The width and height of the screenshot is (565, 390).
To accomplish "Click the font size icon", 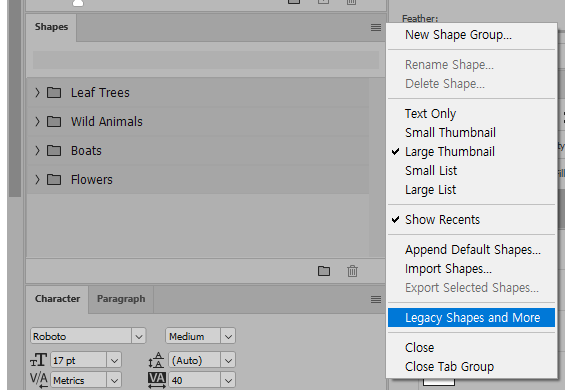I will click(39, 360).
